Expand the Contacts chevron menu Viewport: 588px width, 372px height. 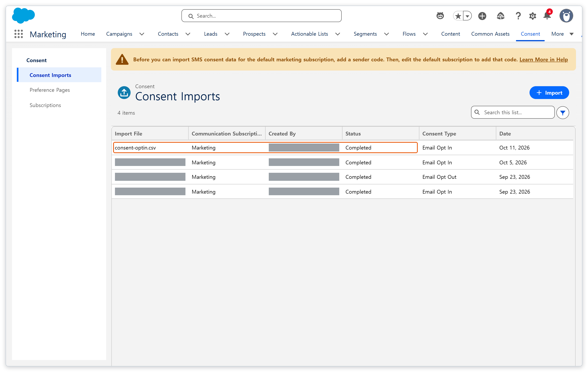188,34
